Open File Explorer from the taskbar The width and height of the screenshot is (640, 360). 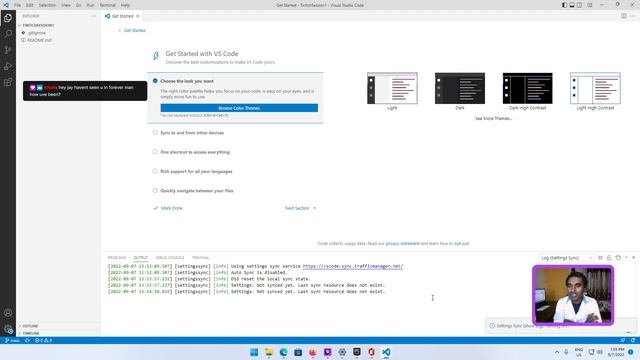point(269,352)
